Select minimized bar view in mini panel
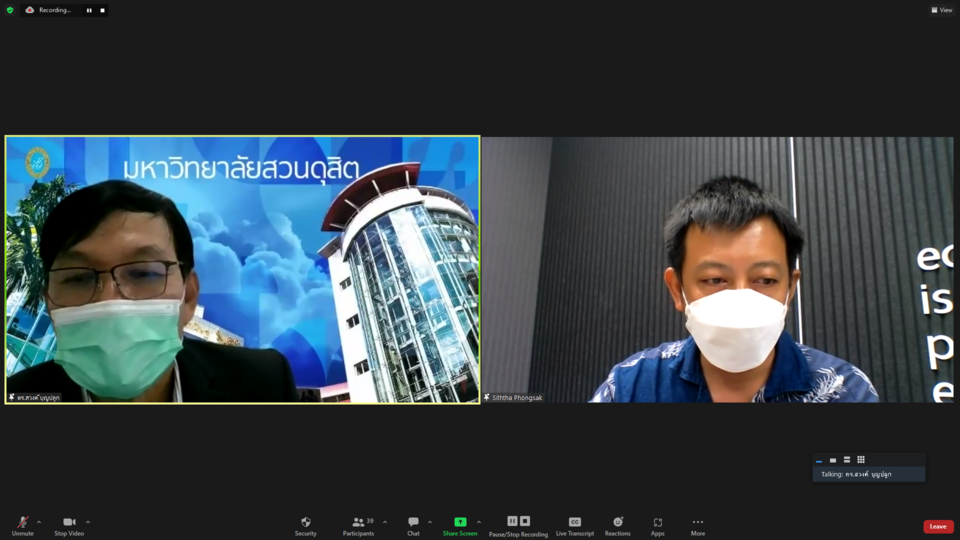960x540 pixels. (819, 460)
